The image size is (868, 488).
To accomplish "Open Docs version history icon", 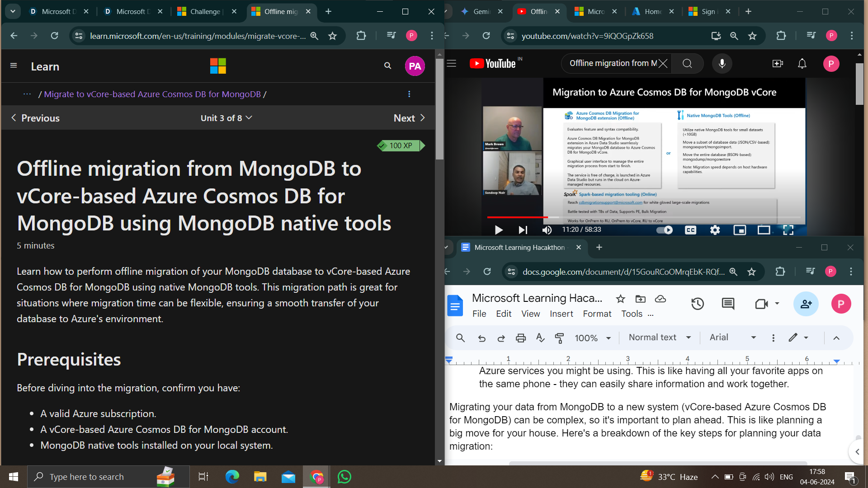I will pyautogui.click(x=698, y=304).
